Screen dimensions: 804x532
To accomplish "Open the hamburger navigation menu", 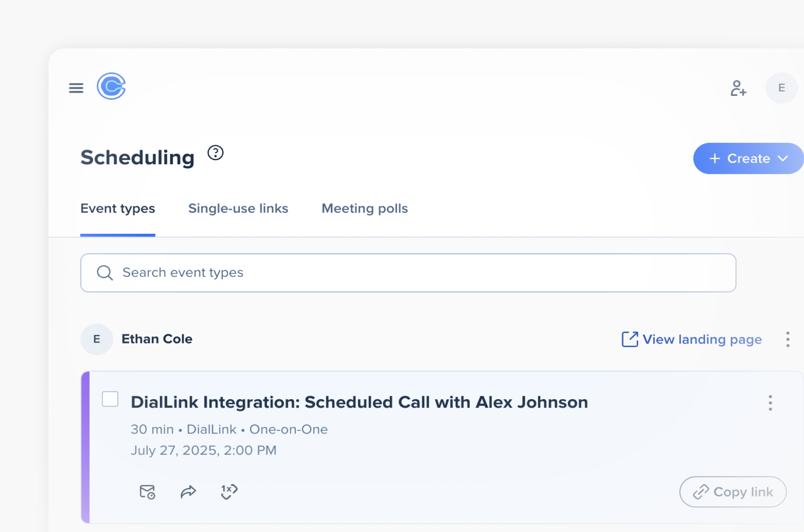I will tap(76, 88).
